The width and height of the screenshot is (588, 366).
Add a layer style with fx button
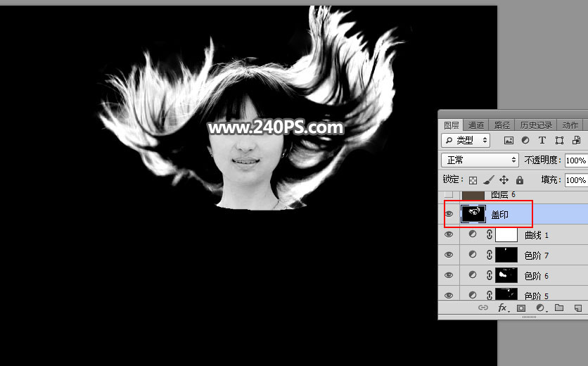(502, 308)
